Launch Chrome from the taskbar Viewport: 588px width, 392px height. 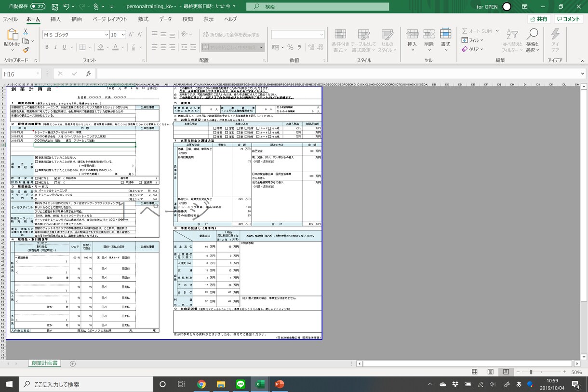[x=201, y=384]
